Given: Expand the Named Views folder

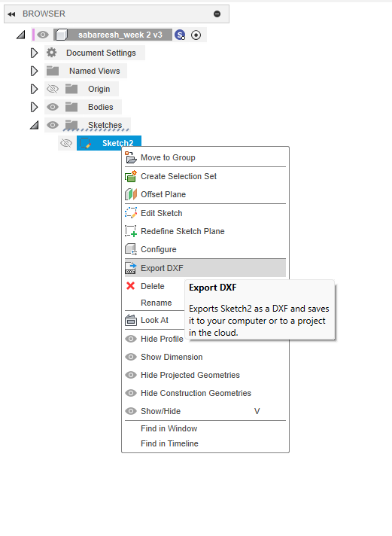Looking at the screenshot, I should coord(34,71).
